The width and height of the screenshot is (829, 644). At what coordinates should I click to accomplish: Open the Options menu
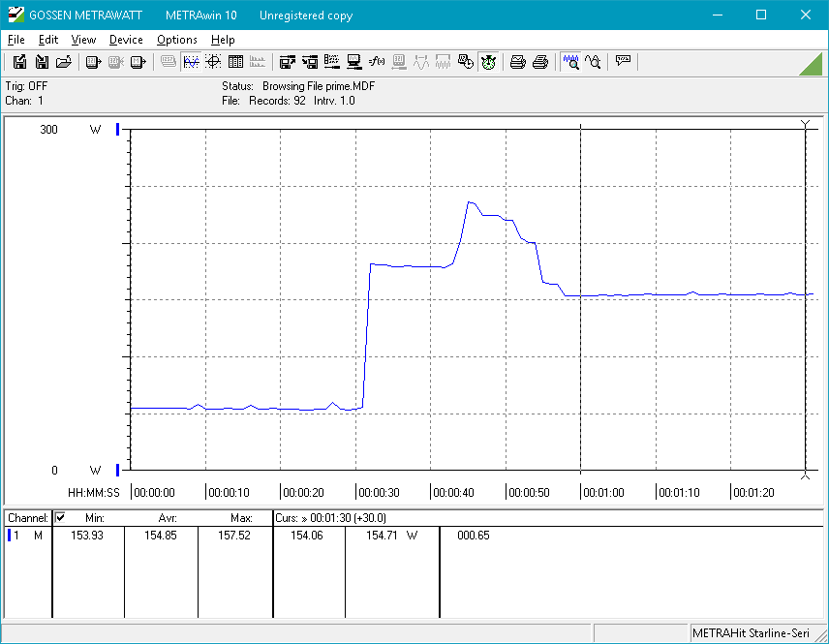(177, 40)
